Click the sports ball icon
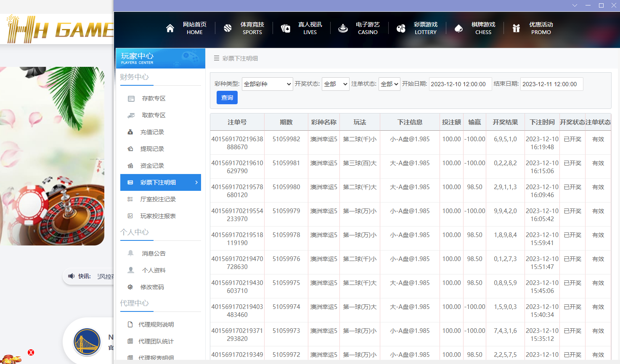Image resolution: width=620 pixels, height=364 pixels. tap(228, 28)
